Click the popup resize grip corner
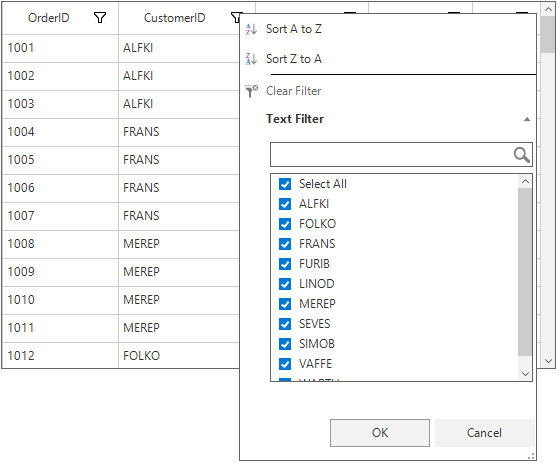The height and width of the screenshot is (468, 560). pos(531,457)
